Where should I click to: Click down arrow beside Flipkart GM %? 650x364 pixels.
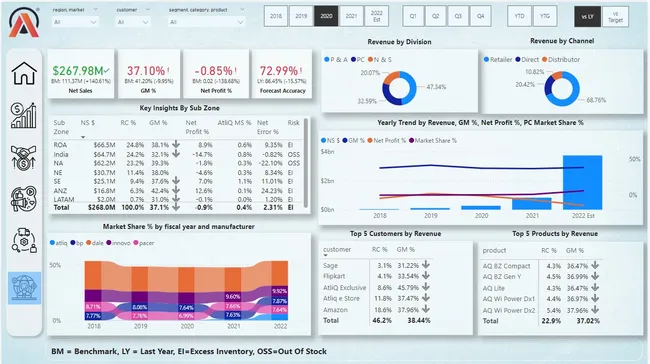[x=426, y=275]
